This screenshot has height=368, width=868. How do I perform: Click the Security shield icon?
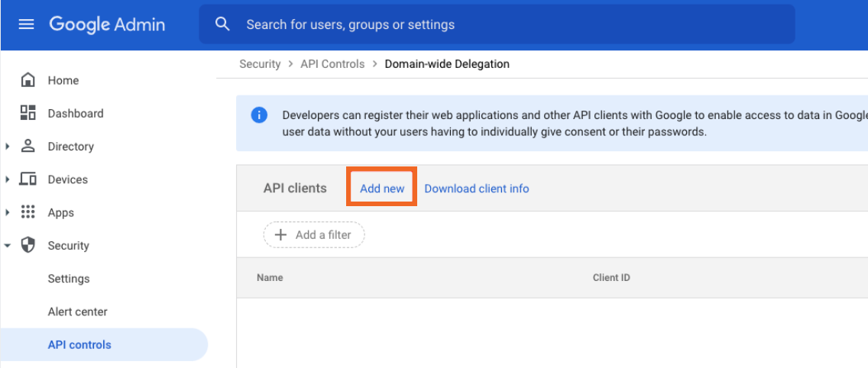point(28,245)
